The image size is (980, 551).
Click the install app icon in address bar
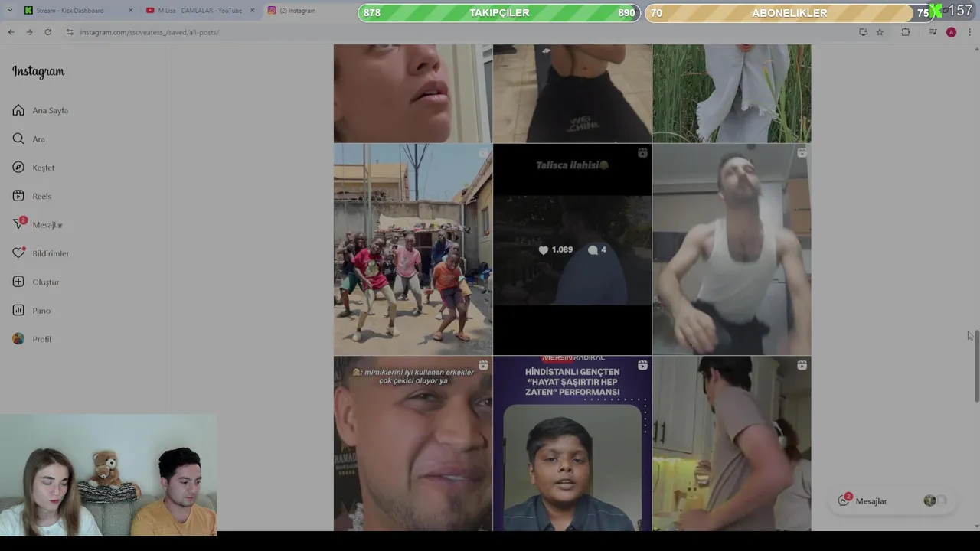pyautogui.click(x=863, y=32)
